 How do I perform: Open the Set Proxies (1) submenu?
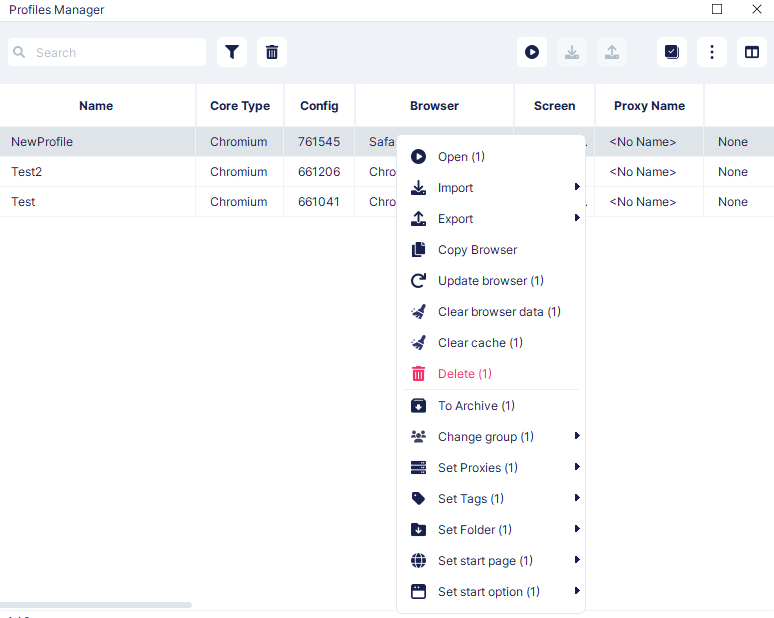pyautogui.click(x=491, y=467)
